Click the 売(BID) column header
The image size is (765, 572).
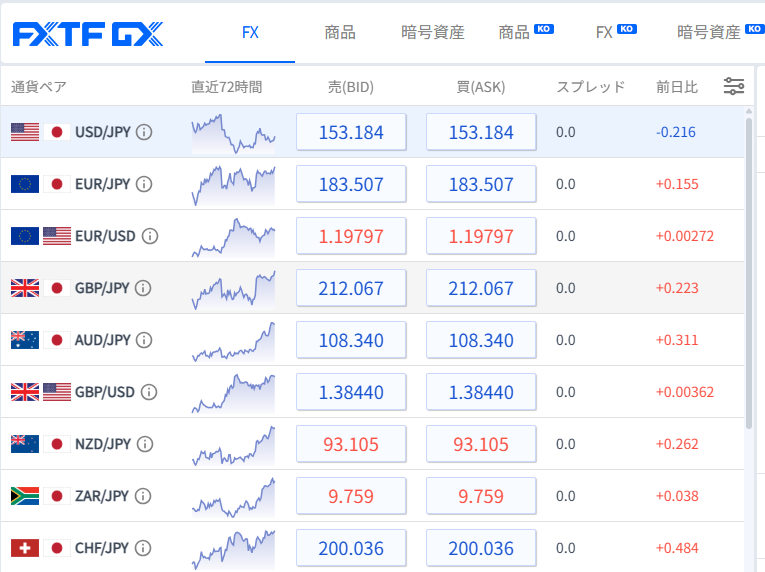click(351, 87)
